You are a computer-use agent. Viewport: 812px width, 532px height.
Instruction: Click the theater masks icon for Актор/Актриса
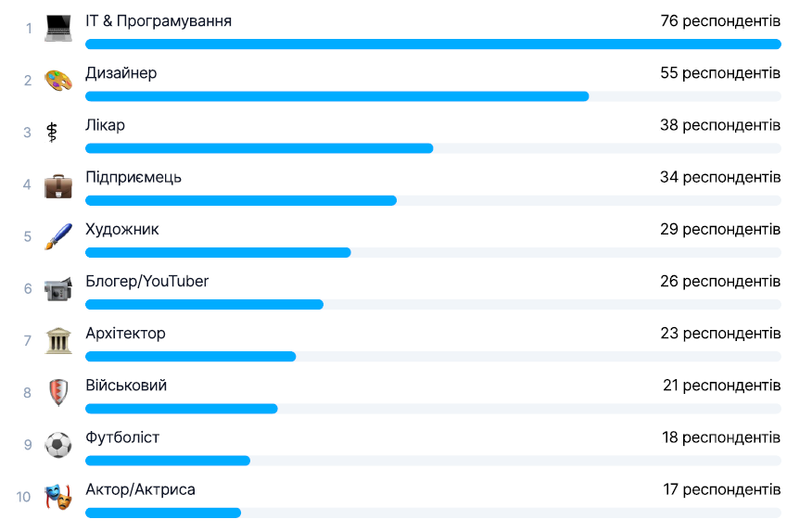click(x=58, y=497)
